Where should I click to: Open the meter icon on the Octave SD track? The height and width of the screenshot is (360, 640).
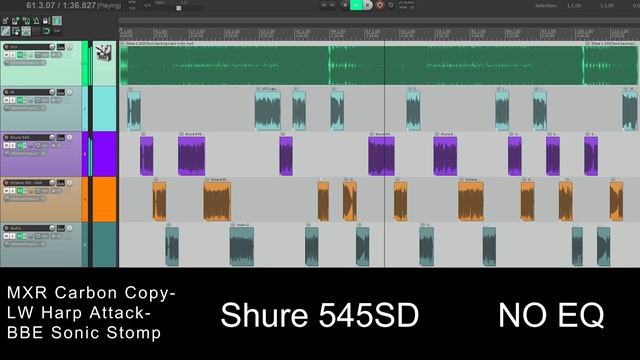(61, 183)
